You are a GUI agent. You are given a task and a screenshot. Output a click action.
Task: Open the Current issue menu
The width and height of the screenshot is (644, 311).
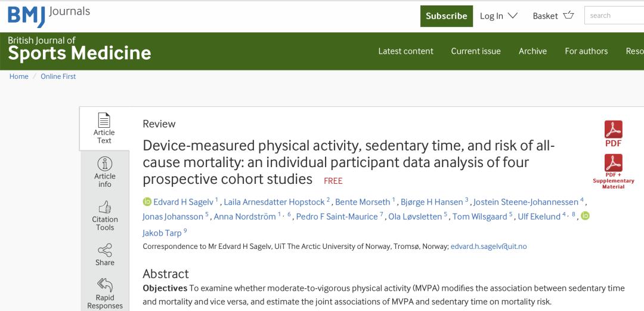(476, 51)
